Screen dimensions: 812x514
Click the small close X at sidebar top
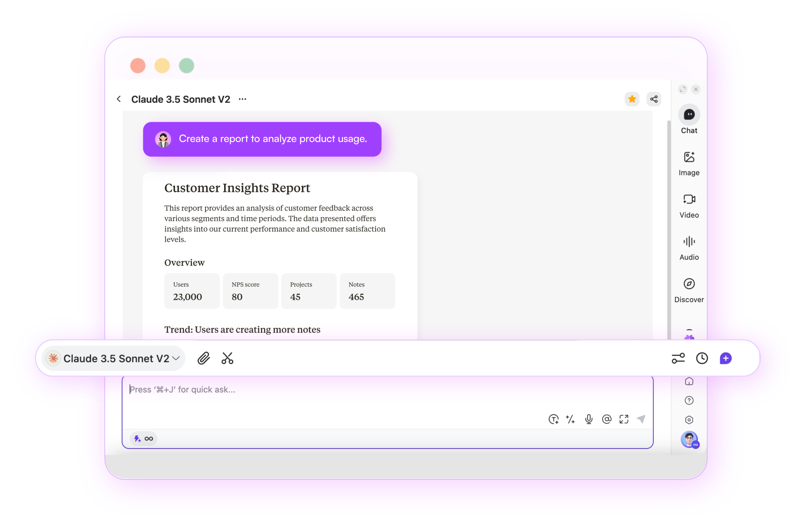(696, 89)
